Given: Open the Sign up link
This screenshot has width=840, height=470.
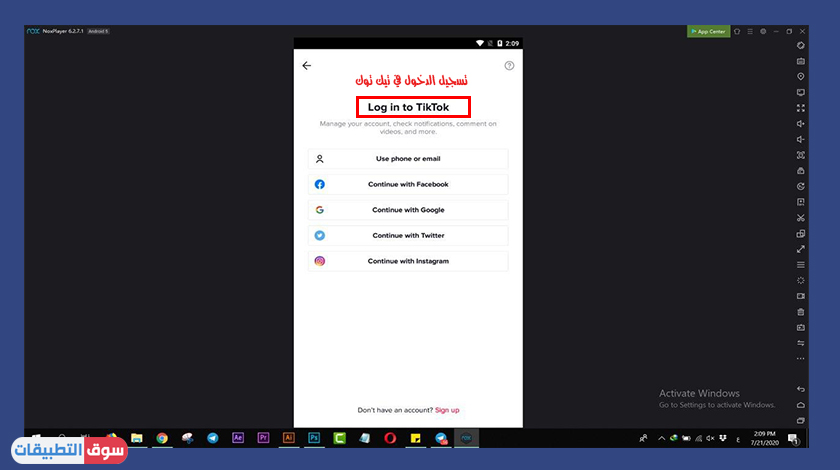Looking at the screenshot, I should (x=447, y=410).
